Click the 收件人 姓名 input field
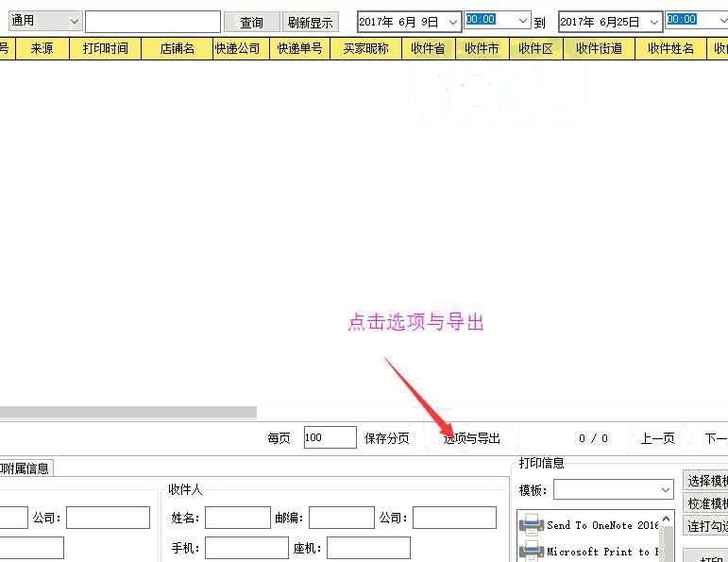This screenshot has height=562, width=728. pyautogui.click(x=238, y=518)
